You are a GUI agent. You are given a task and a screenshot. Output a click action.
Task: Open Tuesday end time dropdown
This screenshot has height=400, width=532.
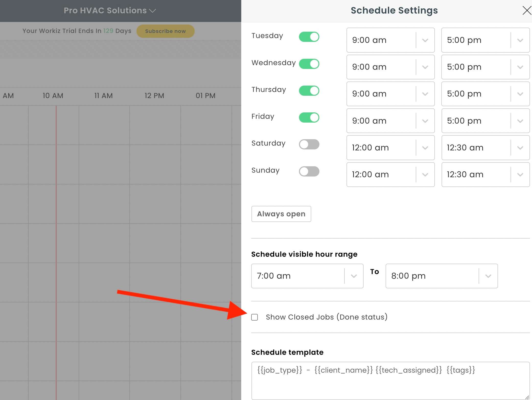click(x=485, y=40)
